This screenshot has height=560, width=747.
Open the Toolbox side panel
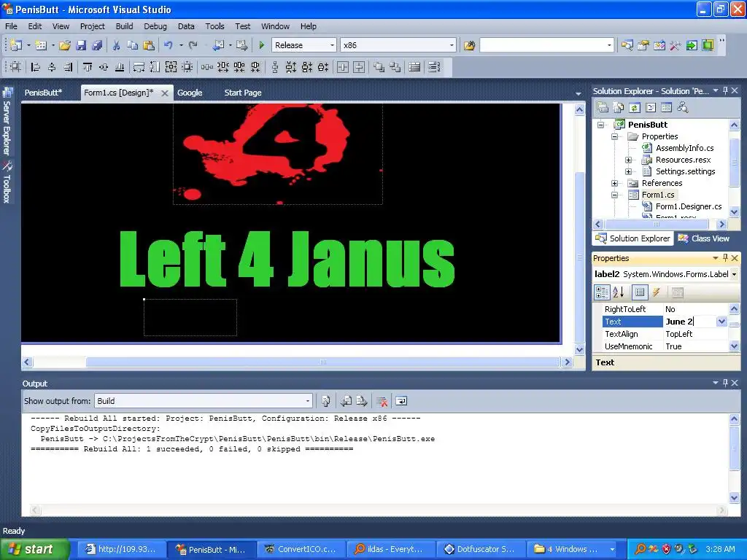(x=7, y=182)
